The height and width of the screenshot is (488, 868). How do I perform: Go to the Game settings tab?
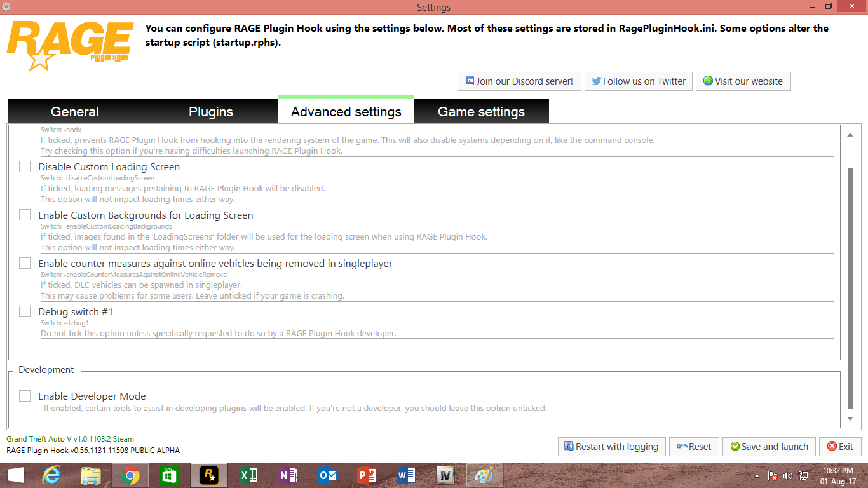(482, 112)
